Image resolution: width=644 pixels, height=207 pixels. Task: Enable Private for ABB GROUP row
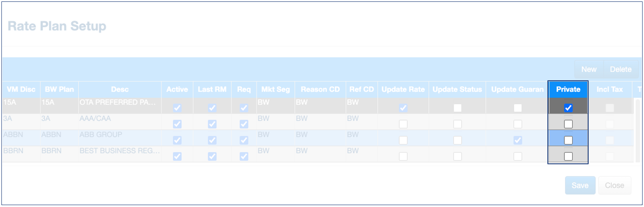(568, 140)
